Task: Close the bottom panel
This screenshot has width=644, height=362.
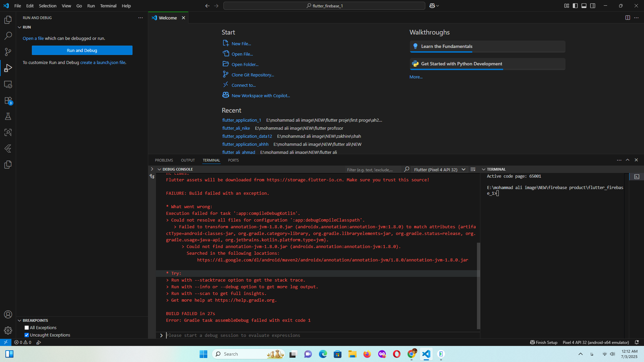Action: pyautogui.click(x=636, y=160)
